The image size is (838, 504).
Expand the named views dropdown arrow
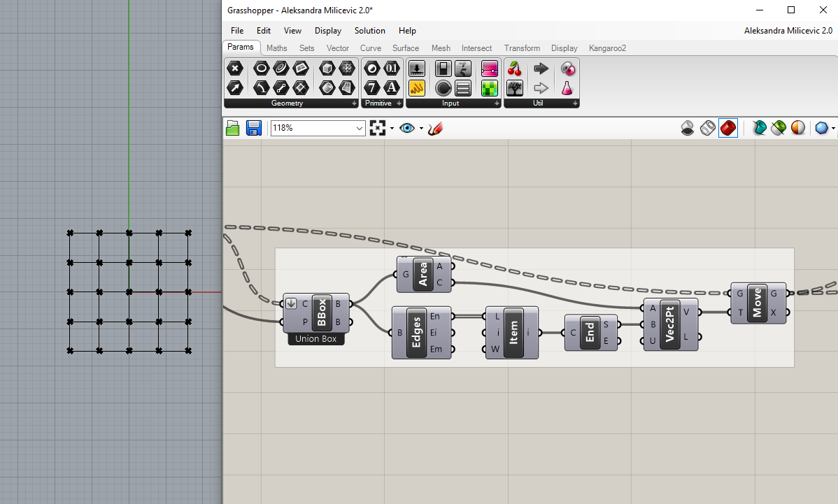click(421, 128)
